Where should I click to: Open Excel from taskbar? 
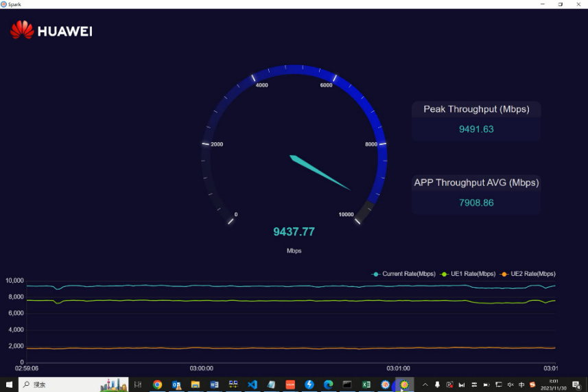[366, 384]
